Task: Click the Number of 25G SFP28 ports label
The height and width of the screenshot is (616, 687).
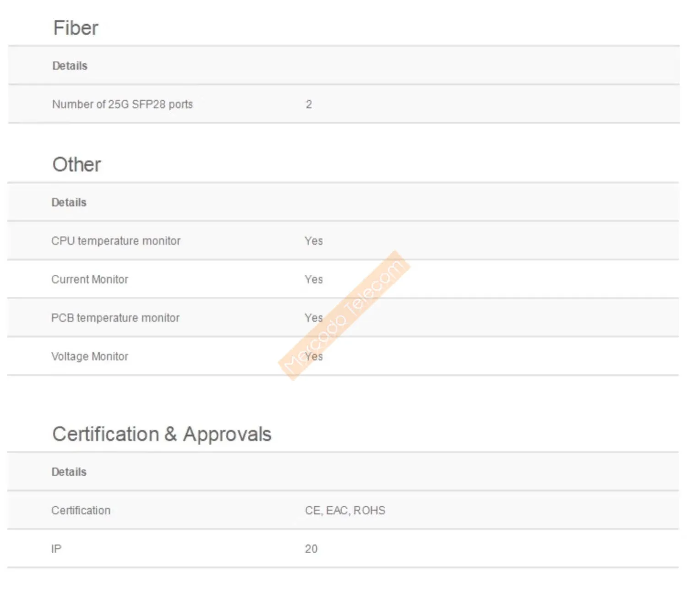Action: click(x=122, y=104)
